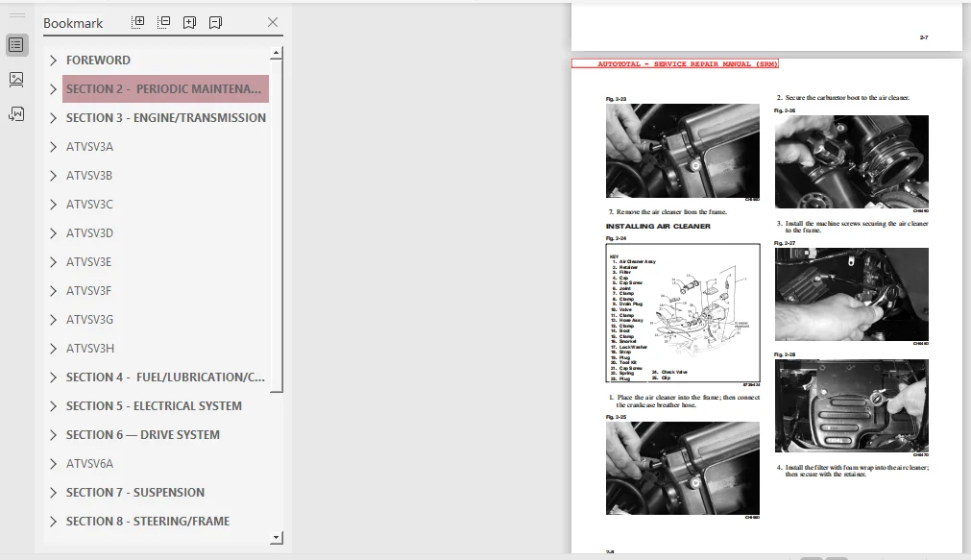Select SECTION 2 - PERIODIC MAINTENANCE bookmark

[165, 88]
